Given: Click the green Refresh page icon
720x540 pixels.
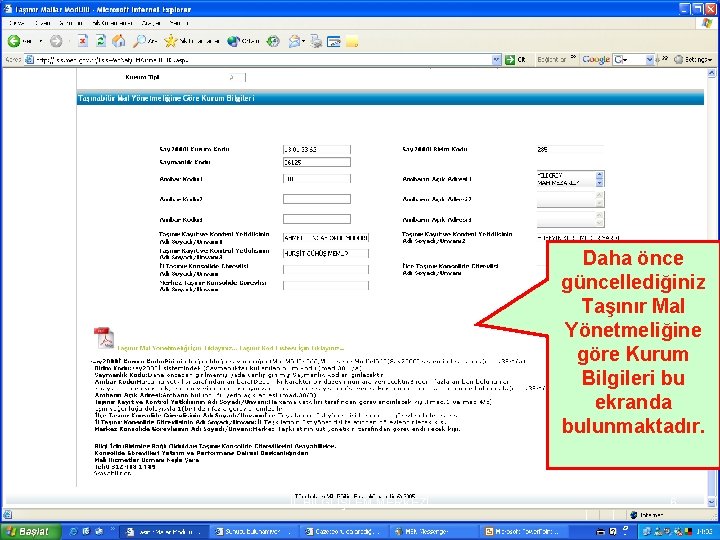Looking at the screenshot, I should [101, 41].
